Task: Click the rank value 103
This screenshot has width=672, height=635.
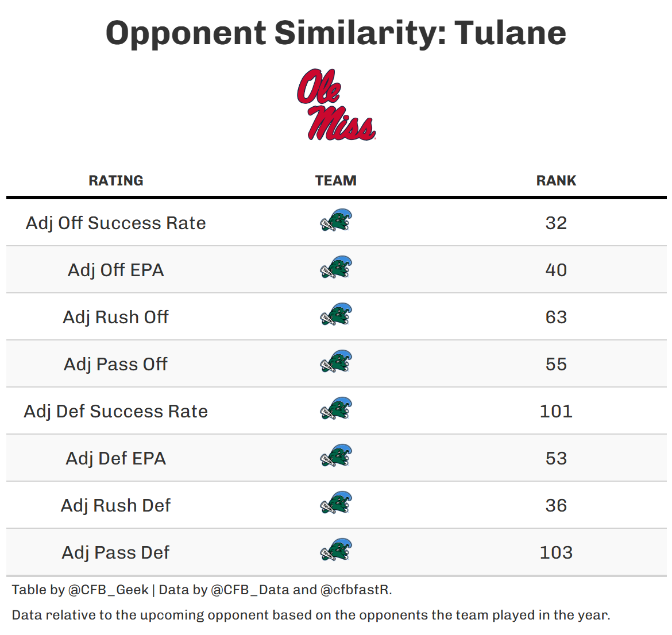Action: (x=556, y=552)
